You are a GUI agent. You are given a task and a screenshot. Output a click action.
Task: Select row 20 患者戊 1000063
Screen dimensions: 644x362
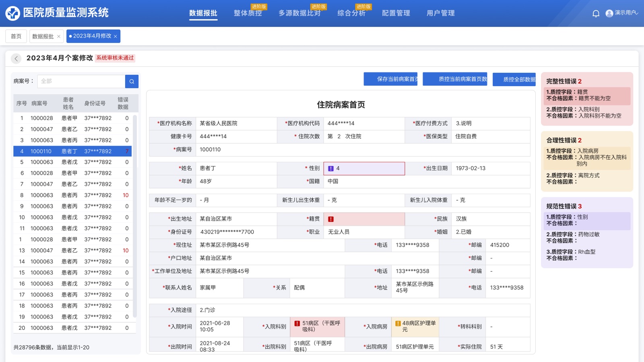[x=72, y=328]
